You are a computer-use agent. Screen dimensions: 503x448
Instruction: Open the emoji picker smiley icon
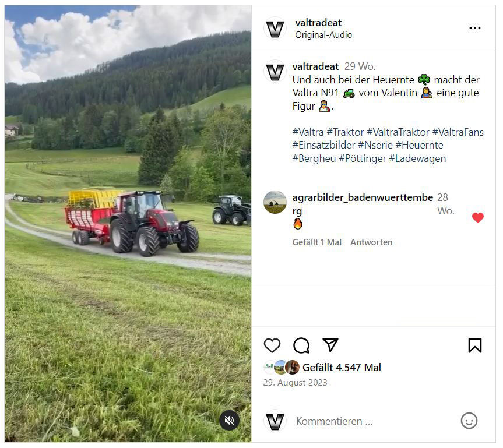(469, 421)
